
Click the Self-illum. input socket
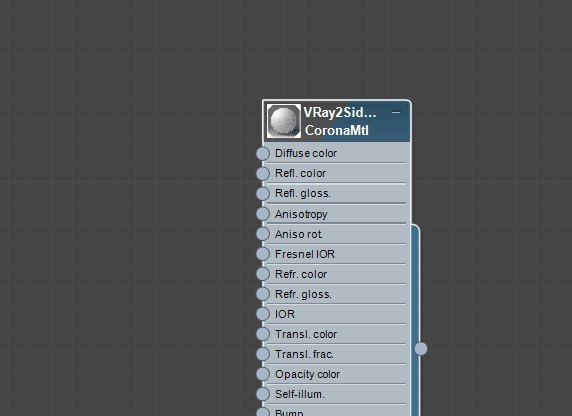(263, 394)
